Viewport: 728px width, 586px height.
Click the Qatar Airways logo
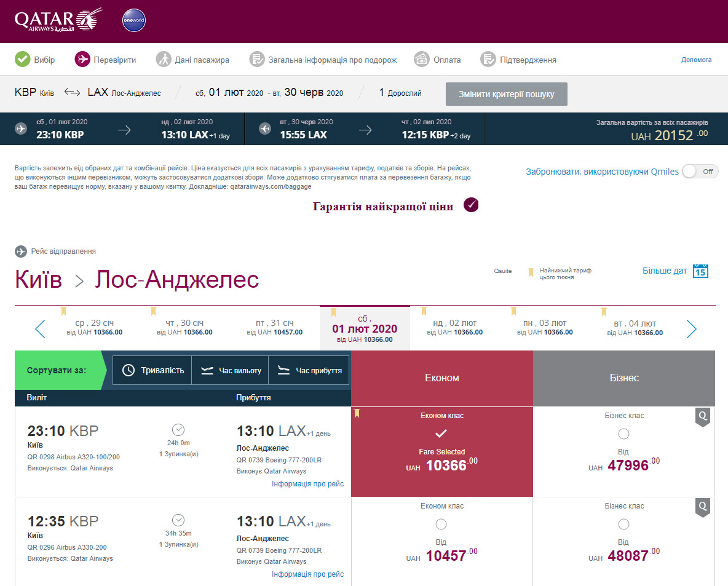point(58,20)
